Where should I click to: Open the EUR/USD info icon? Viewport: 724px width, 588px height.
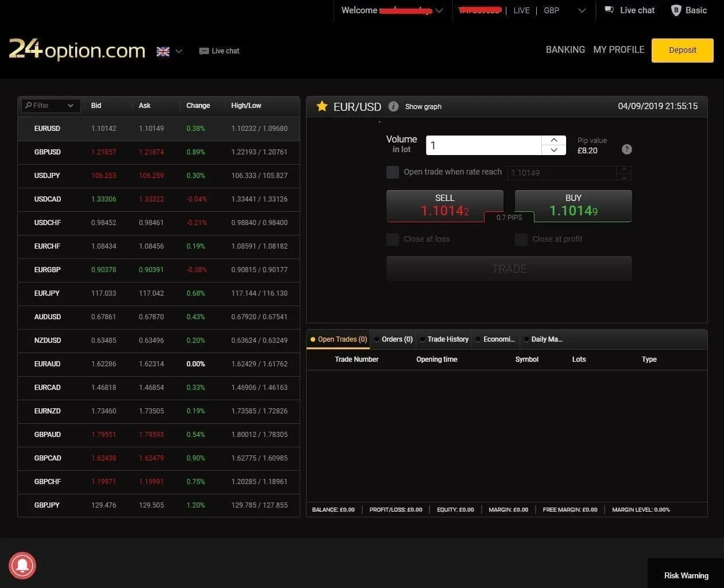click(393, 106)
